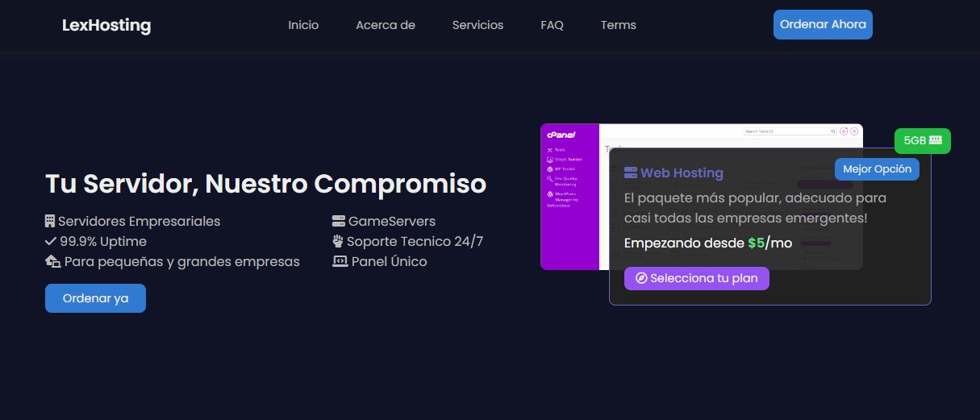Click the magnifier icon in cPanel search

coord(833,131)
